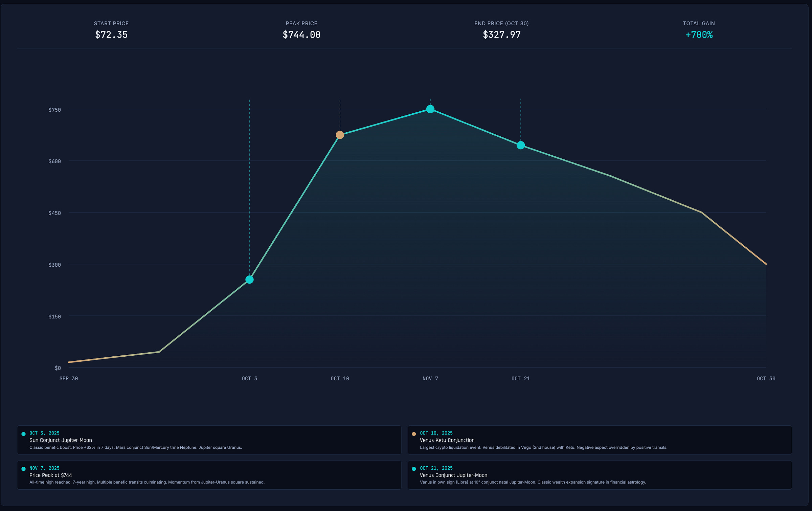The width and height of the screenshot is (812, 511).
Task: Click the $744.00 peak price stat
Action: tap(301, 35)
